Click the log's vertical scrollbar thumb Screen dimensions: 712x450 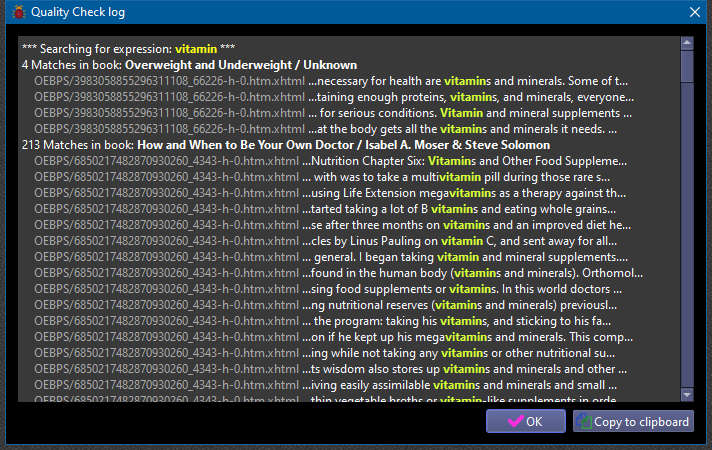687,67
